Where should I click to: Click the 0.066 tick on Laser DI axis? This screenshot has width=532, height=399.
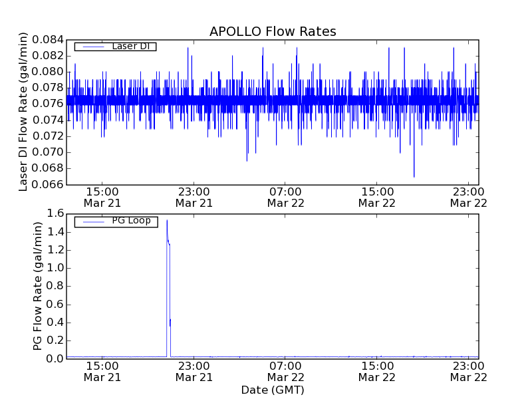click(48, 184)
